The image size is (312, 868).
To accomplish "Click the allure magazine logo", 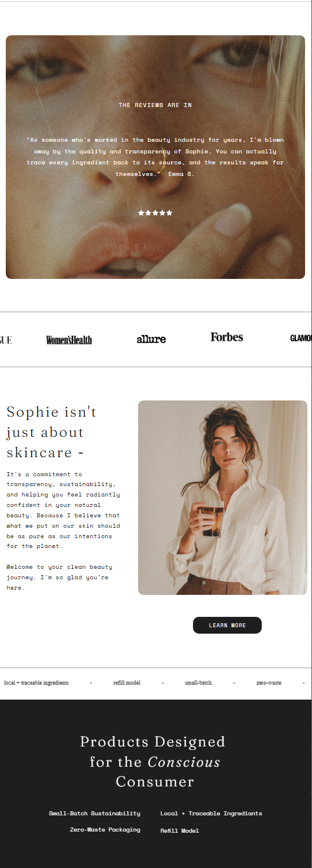I will [x=151, y=339].
